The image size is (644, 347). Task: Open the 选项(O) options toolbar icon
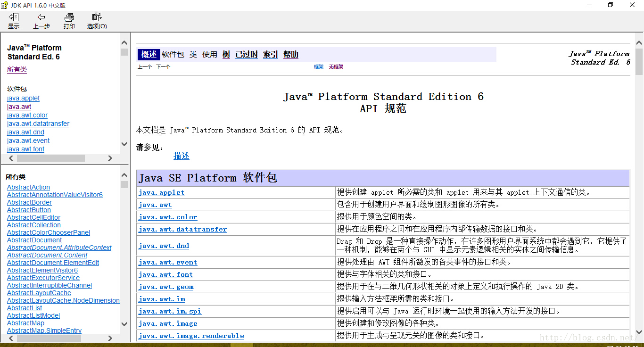pos(97,21)
